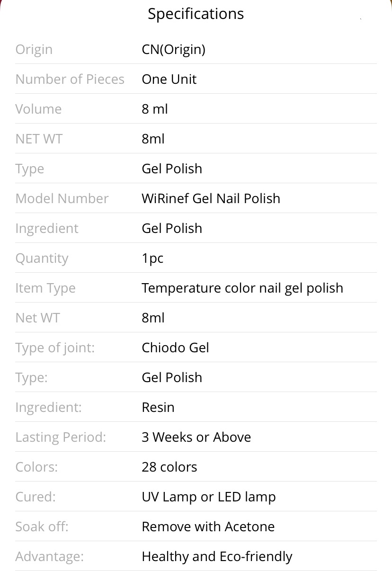Click the Number of Pieces label
The width and height of the screenshot is (392, 571).
70,79
